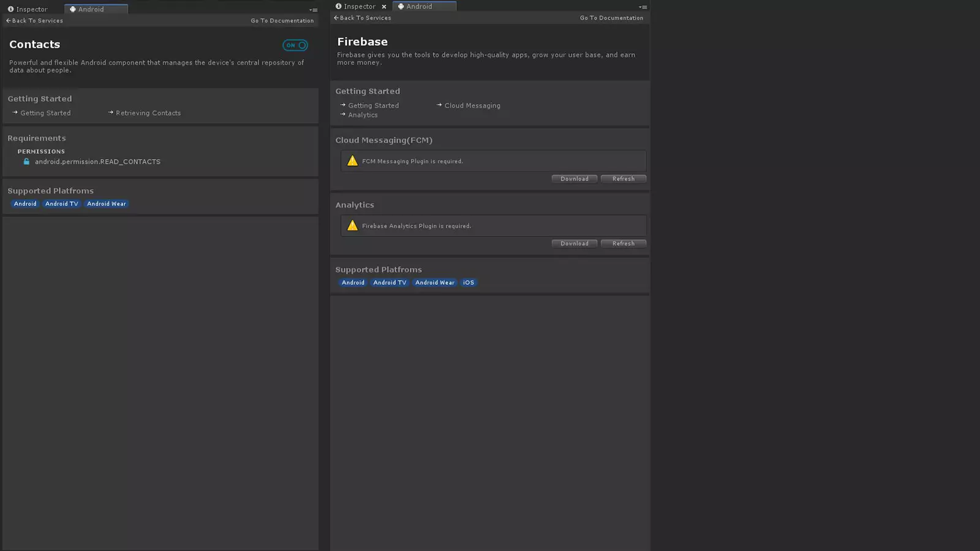Close the Inspector tab in Firebase panel
The height and width of the screenshot is (551, 980).
[384, 7]
